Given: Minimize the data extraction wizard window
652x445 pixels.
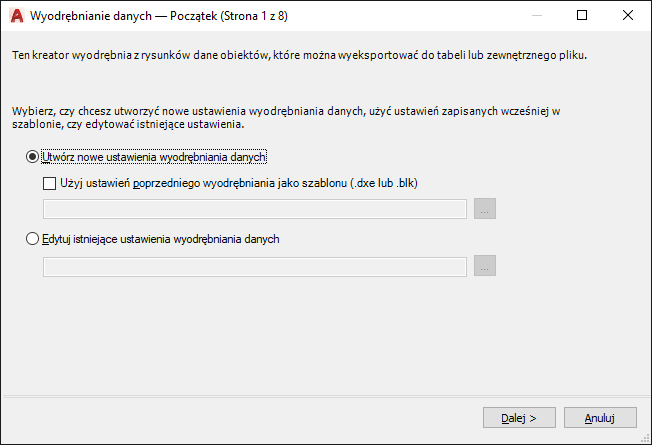Looking at the screenshot, I should (538, 16).
